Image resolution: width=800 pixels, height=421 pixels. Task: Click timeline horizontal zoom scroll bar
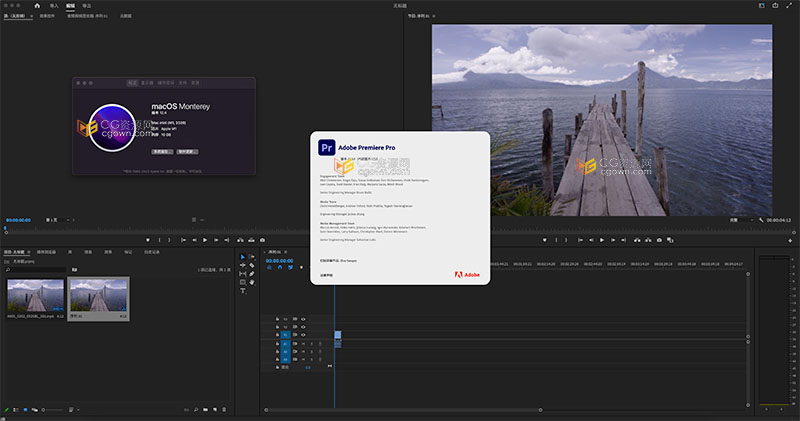(x=403, y=410)
